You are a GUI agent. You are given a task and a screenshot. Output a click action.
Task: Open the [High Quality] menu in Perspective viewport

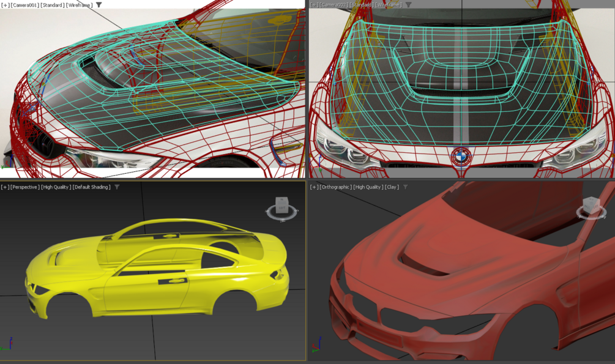coord(56,187)
